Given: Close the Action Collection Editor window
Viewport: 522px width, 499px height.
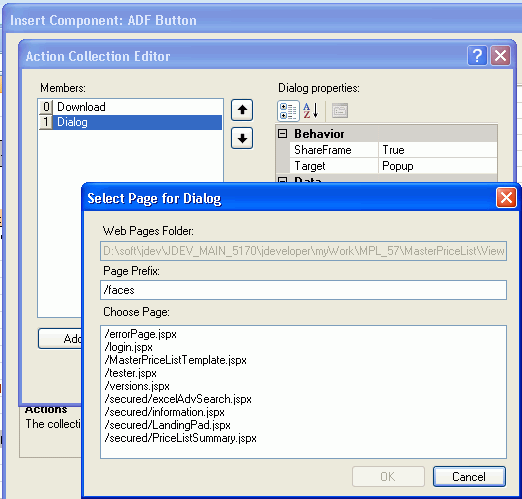Looking at the screenshot, I should [x=501, y=56].
